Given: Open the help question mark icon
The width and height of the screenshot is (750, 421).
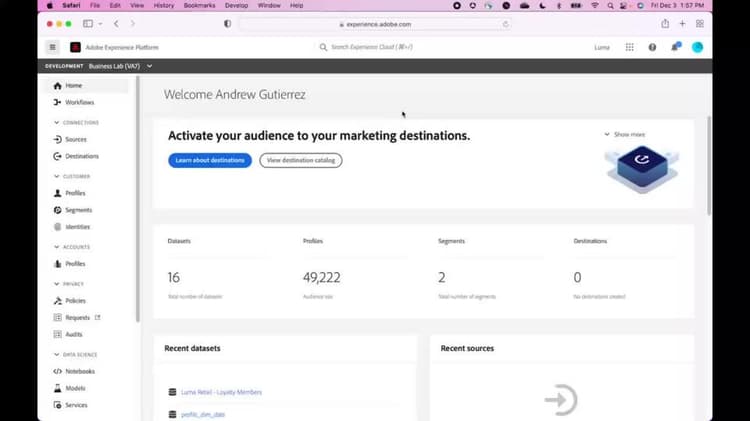Looking at the screenshot, I should click(652, 47).
